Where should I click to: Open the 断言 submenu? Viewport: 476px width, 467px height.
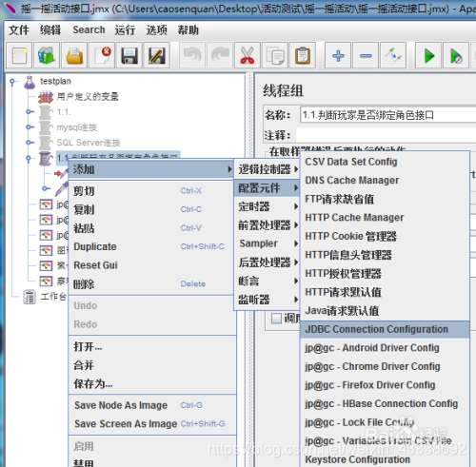268,281
